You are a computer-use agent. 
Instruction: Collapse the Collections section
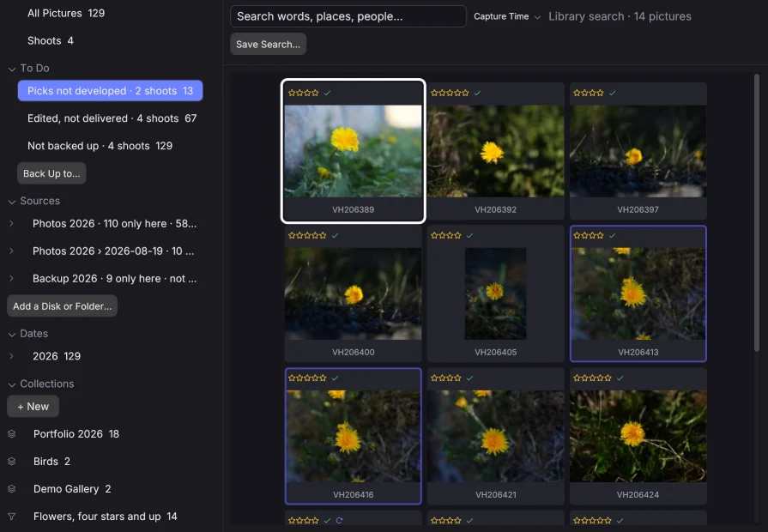point(12,384)
